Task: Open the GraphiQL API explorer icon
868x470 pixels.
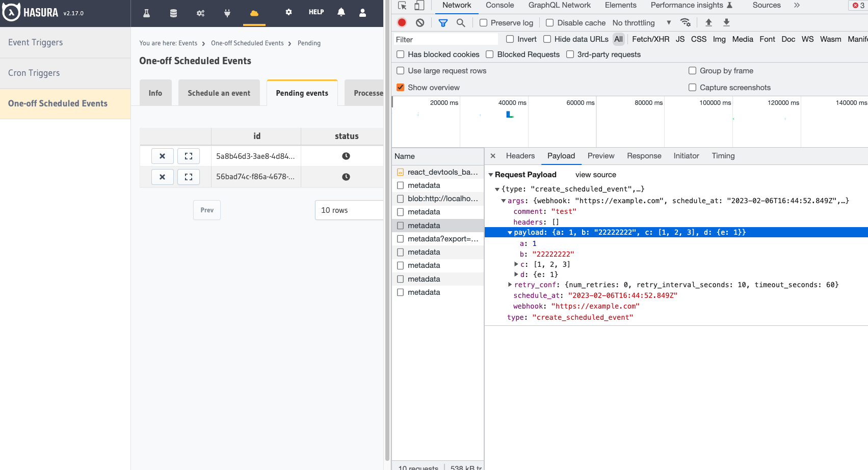Action: (146, 13)
